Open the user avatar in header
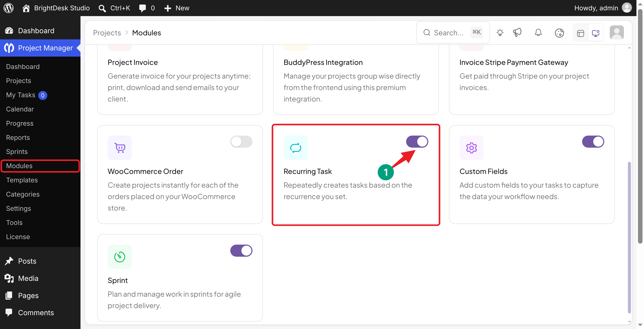 [x=617, y=32]
